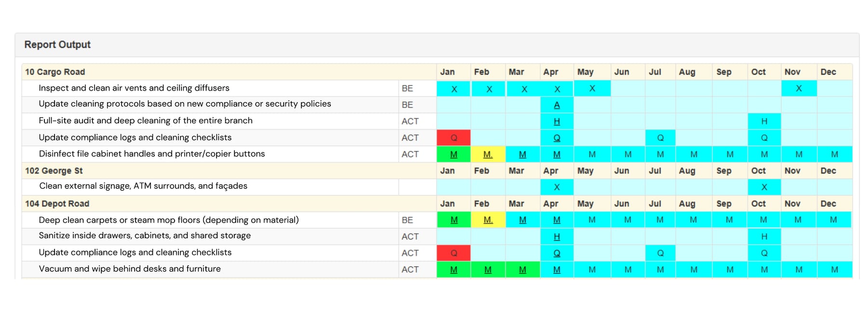Select task 'Full-site audit and deep cleaning'
The image size is (868, 310).
[x=146, y=121]
